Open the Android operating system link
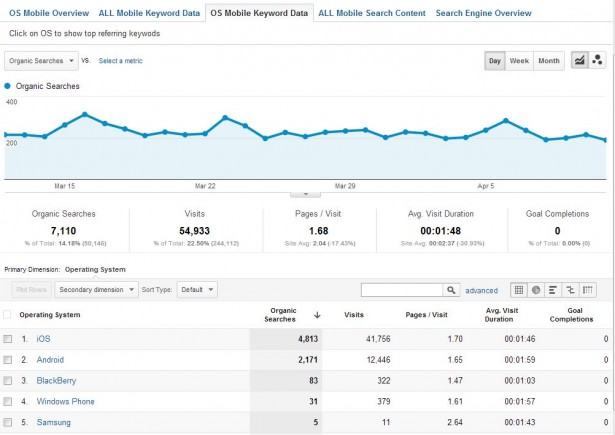The image size is (615, 435). (x=50, y=360)
